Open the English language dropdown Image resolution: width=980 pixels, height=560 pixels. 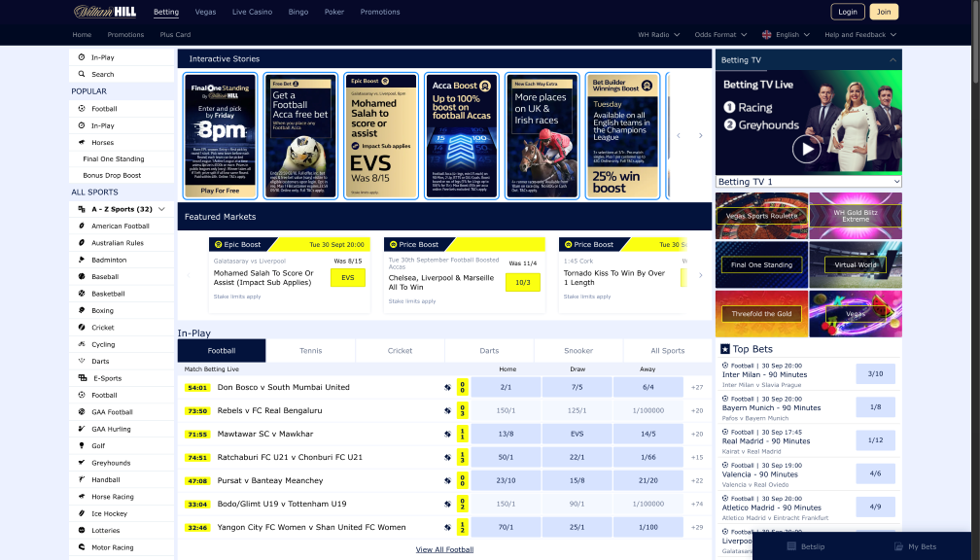click(x=787, y=35)
